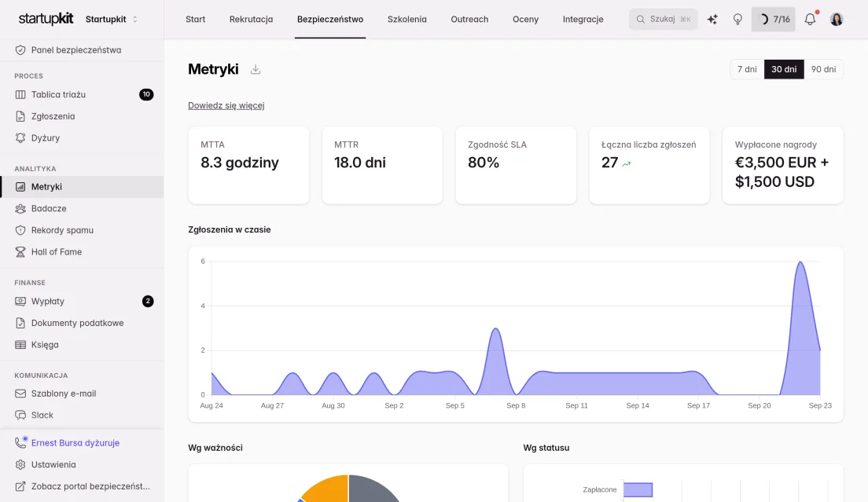Click the Badacze people icon
The width and height of the screenshot is (868, 502).
tap(20, 208)
